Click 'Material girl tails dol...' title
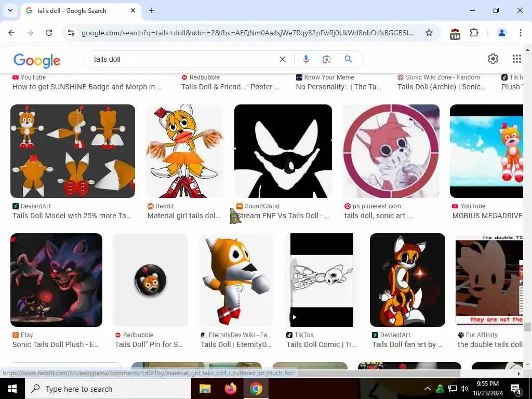This screenshot has width=532, height=399. pyautogui.click(x=183, y=216)
